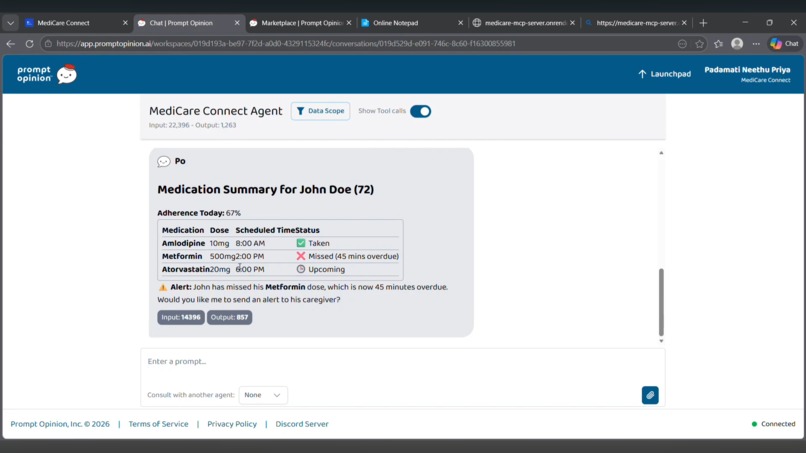The image size is (806, 453).
Task: Switch to medicare-mcp-server.onrender tab
Action: (x=523, y=23)
